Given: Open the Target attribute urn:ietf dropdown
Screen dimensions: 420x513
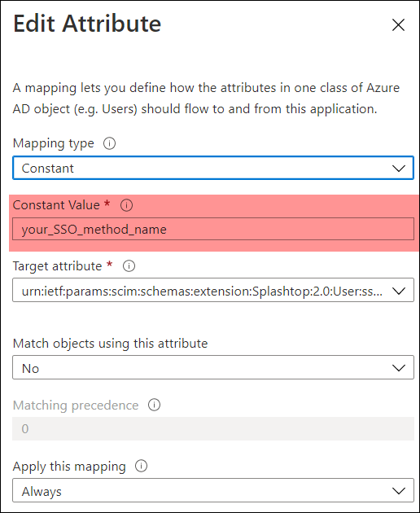Looking at the screenshot, I should [213, 290].
